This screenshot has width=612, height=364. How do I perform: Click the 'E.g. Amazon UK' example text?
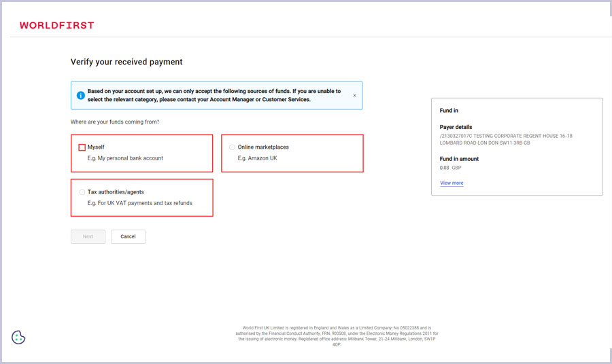[258, 158]
